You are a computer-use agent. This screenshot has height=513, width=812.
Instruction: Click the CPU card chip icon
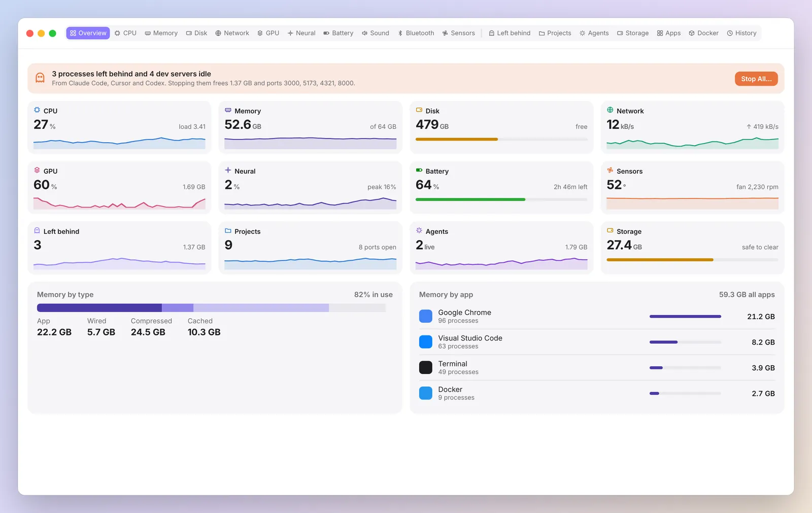pyautogui.click(x=37, y=110)
